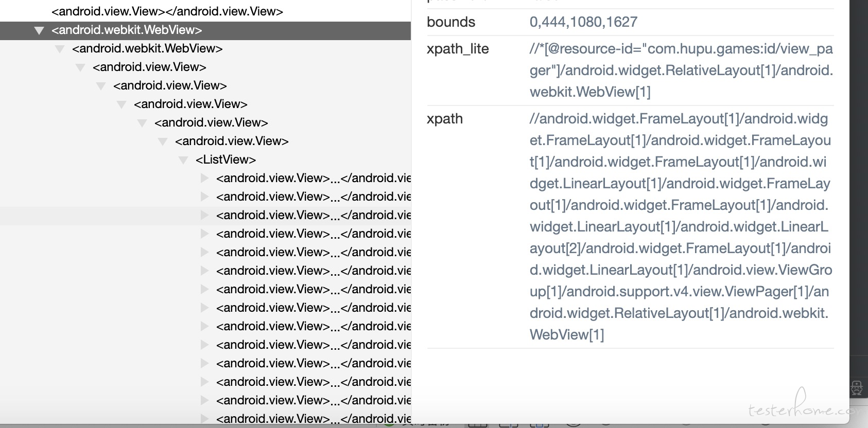Select second android.view.View item under ListView
This screenshot has width=868, height=428.
point(314,197)
